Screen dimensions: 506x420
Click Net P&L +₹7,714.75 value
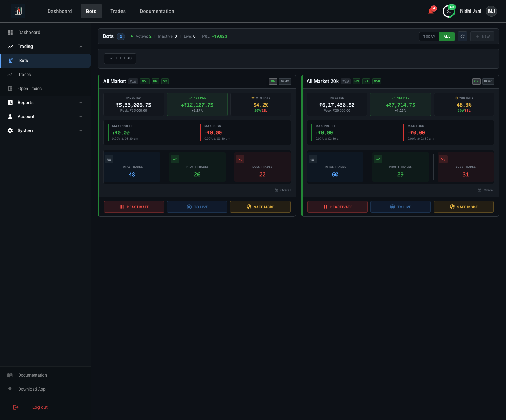click(400, 105)
